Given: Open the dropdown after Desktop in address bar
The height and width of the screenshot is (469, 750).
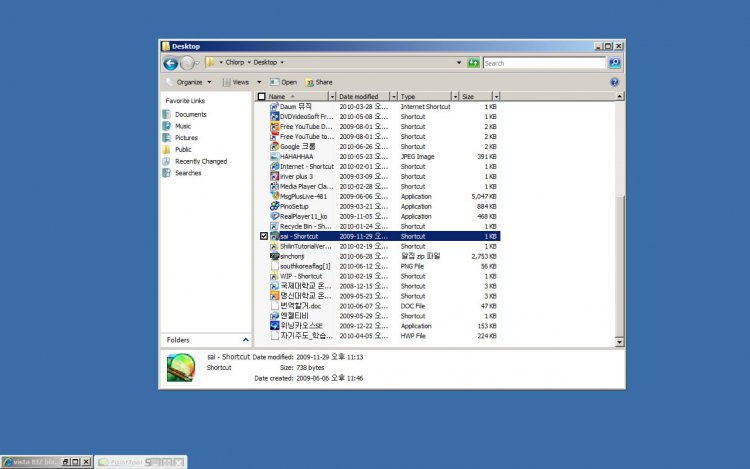Looking at the screenshot, I should tap(282, 63).
